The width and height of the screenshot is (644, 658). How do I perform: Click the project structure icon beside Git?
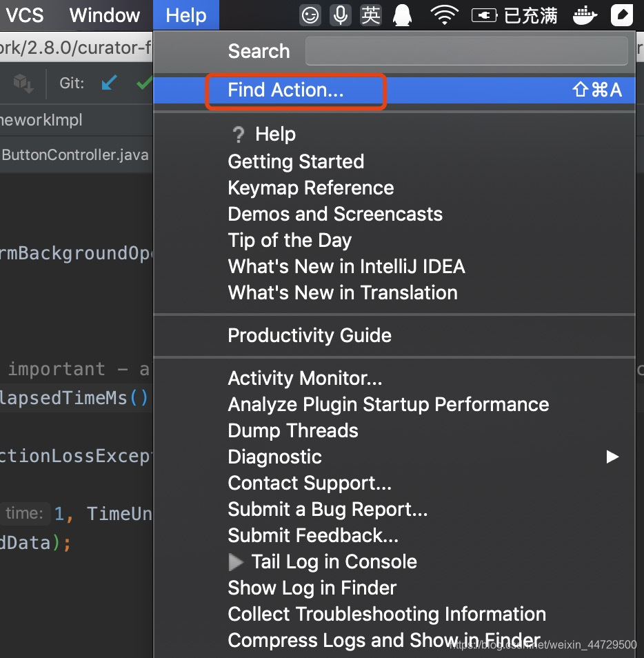(23, 83)
